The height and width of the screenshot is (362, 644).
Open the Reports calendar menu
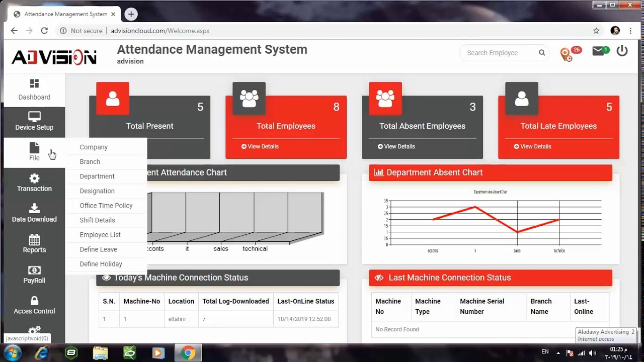tap(34, 244)
